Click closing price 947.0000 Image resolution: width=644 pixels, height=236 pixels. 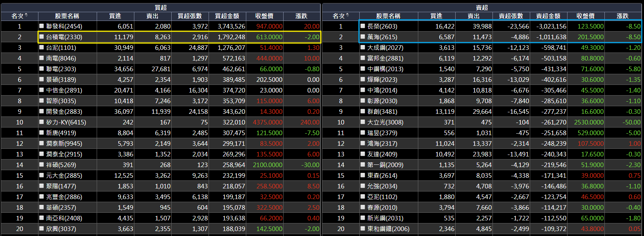[x=269, y=26]
